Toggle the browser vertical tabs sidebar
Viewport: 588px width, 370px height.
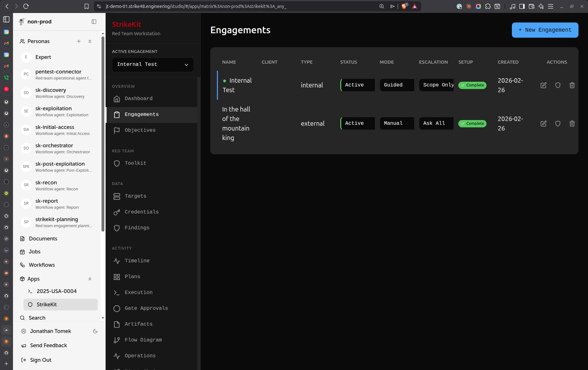(x=6, y=19)
